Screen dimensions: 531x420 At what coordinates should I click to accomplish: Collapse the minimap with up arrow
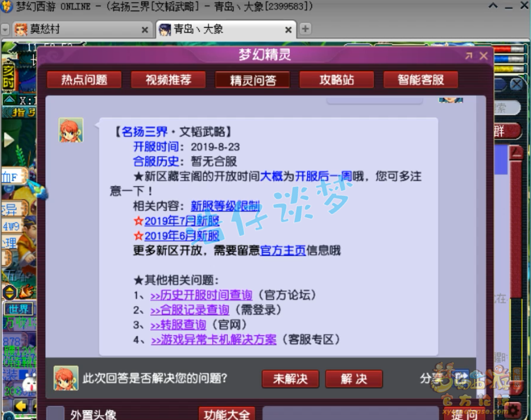[x=9, y=100]
